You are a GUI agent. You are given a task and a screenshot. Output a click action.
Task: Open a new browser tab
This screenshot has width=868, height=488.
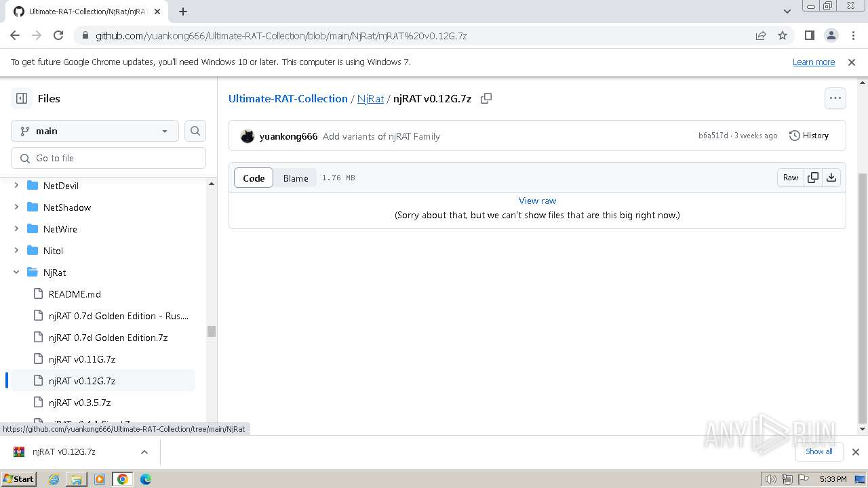point(183,12)
